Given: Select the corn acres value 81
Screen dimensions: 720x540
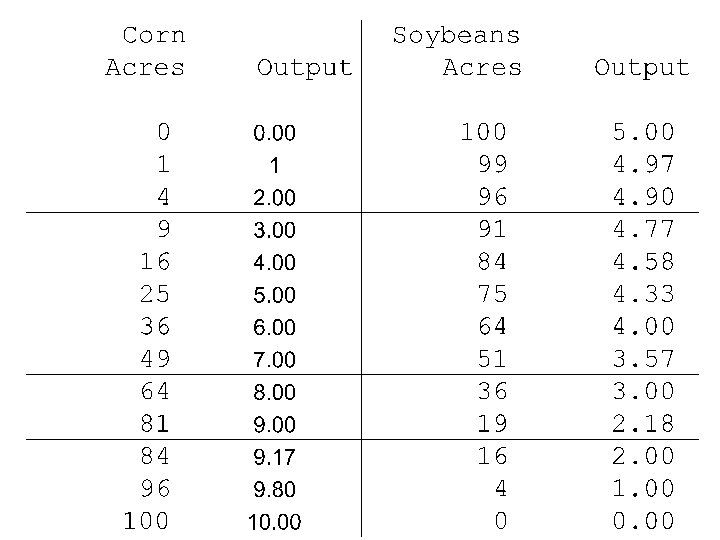Looking at the screenshot, I should 156,424.
